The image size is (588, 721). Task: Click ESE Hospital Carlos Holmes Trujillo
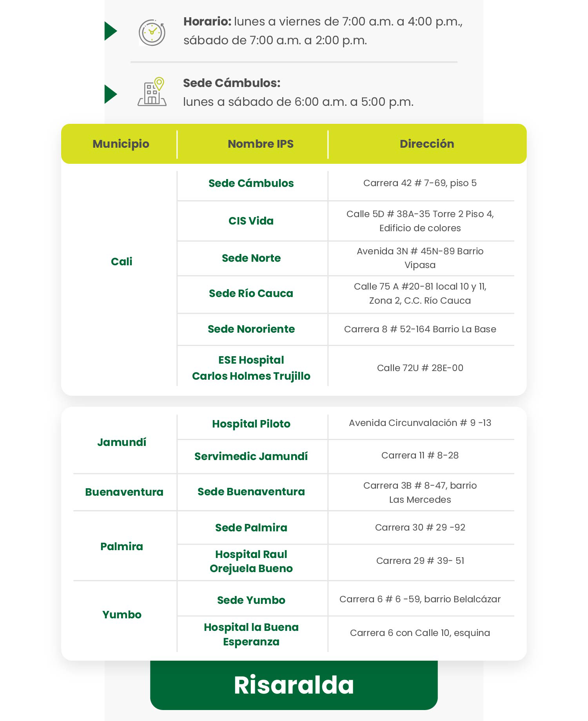[x=251, y=368]
